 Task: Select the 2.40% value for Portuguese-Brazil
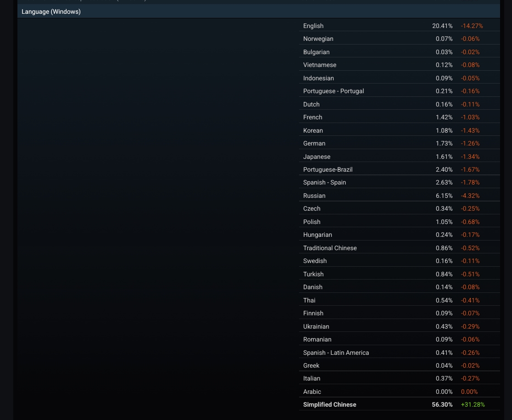(444, 169)
